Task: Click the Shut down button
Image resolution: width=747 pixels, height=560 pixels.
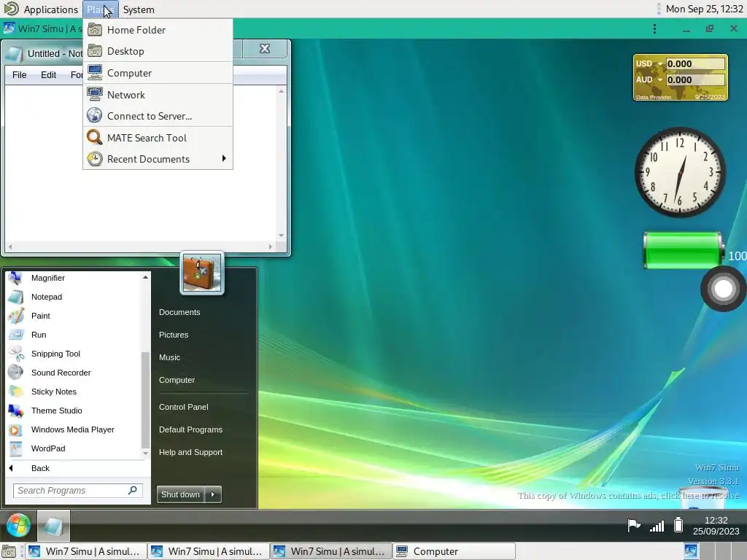Action: tap(180, 494)
